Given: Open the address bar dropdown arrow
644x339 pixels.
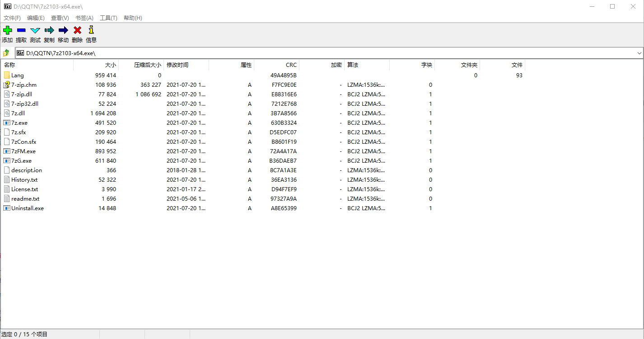Looking at the screenshot, I should (x=639, y=53).
